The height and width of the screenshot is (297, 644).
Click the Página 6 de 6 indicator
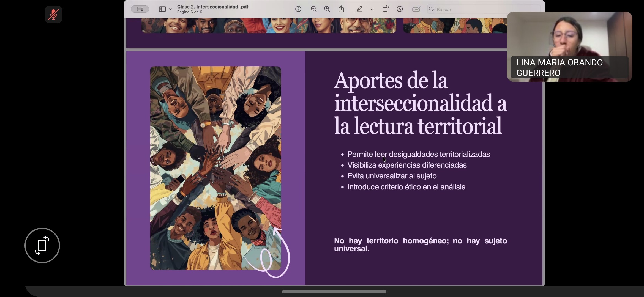point(189,12)
